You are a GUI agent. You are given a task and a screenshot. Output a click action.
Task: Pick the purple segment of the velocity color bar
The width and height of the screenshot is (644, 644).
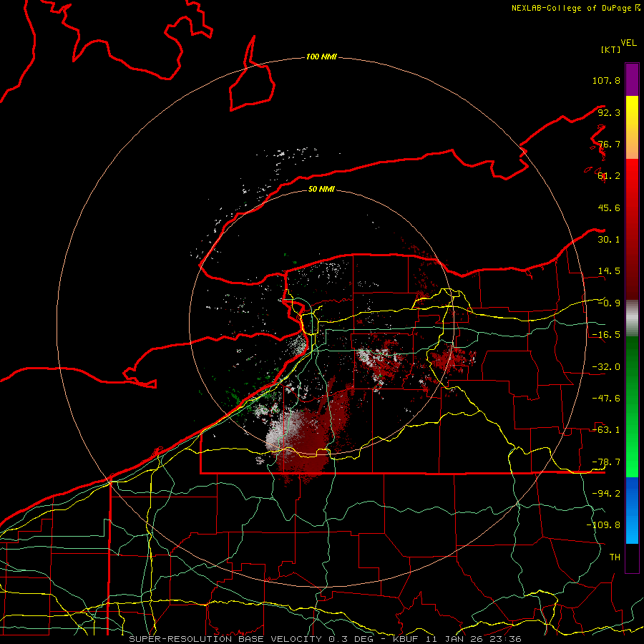pos(632,79)
